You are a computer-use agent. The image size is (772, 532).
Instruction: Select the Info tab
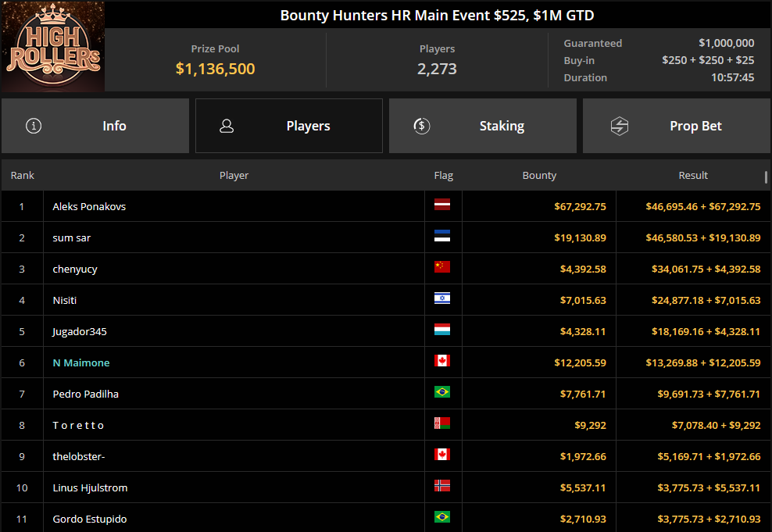114,125
